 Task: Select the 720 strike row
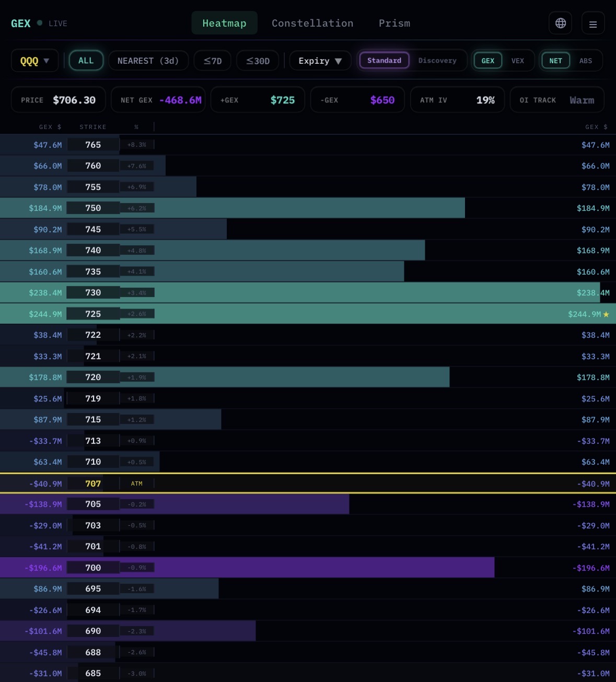coord(308,377)
